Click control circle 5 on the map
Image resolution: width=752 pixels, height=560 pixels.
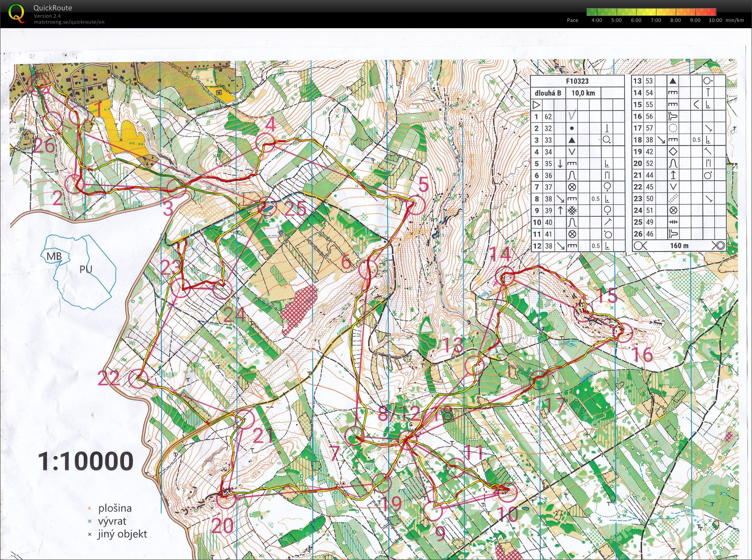[x=415, y=205]
